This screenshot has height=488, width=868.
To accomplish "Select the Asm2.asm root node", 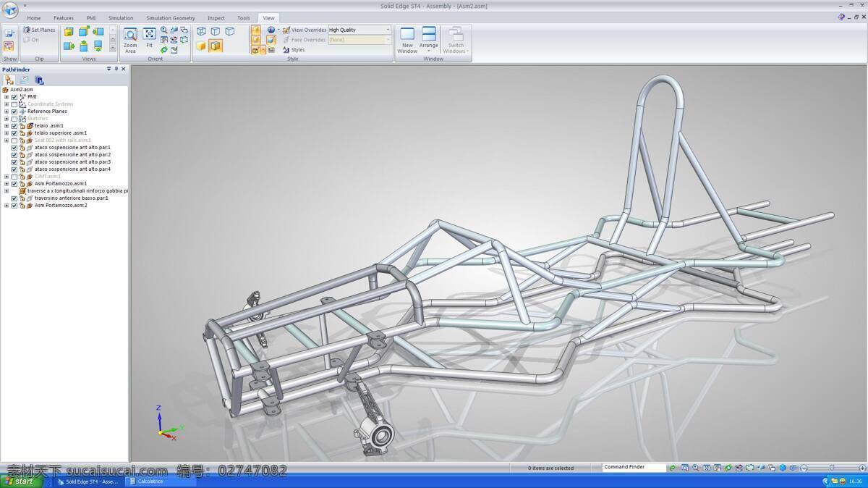I will pos(22,90).
